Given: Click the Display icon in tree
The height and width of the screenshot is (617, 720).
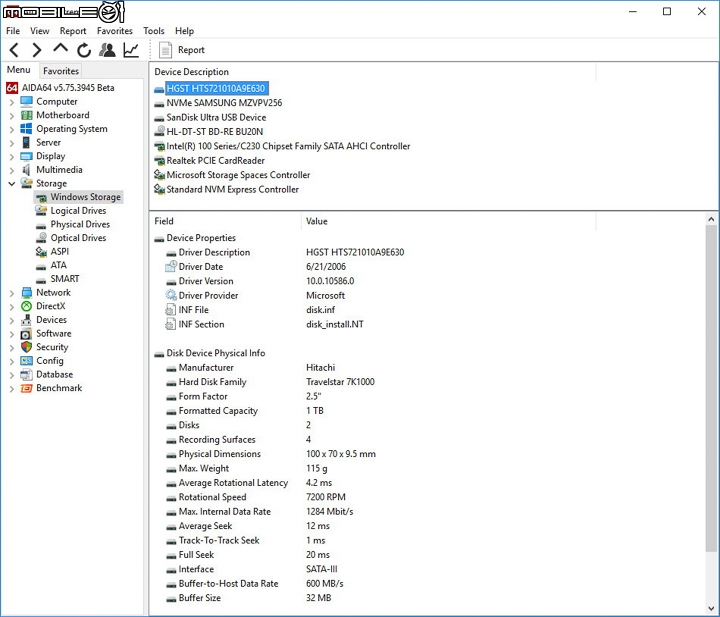Looking at the screenshot, I should 27,156.
